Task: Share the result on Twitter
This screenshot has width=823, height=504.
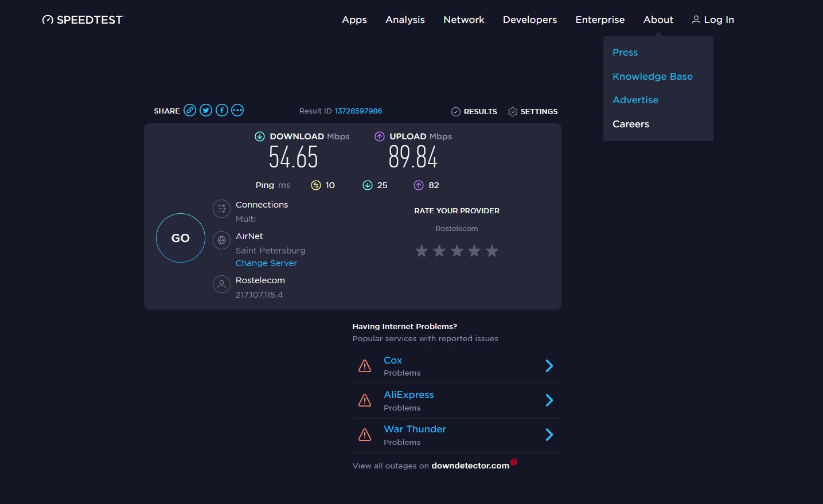Action: pos(206,110)
